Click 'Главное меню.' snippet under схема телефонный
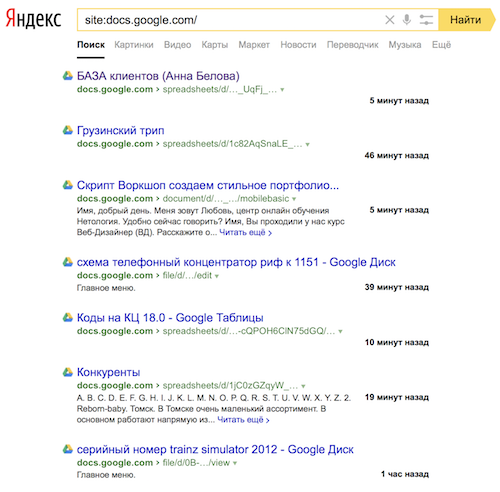Screen dimensions: 500x492 [106, 288]
